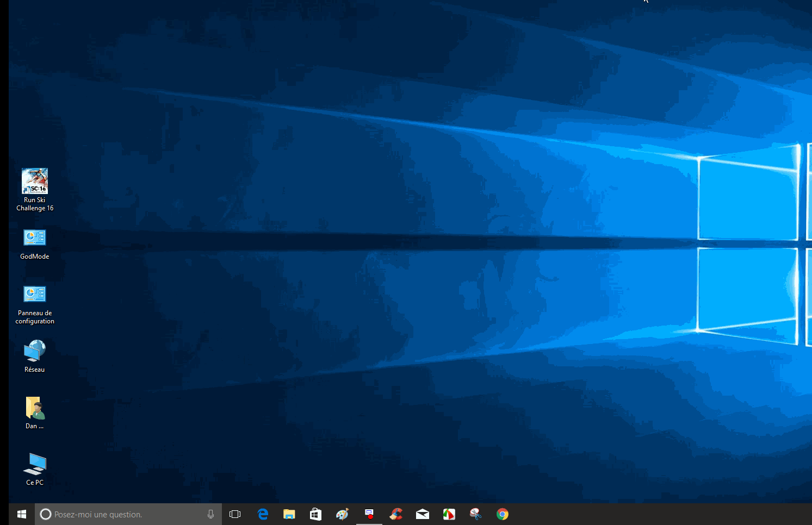This screenshot has width=812, height=525.
Task: Launch the Snipping Tool from the taskbar
Action: pos(476,514)
